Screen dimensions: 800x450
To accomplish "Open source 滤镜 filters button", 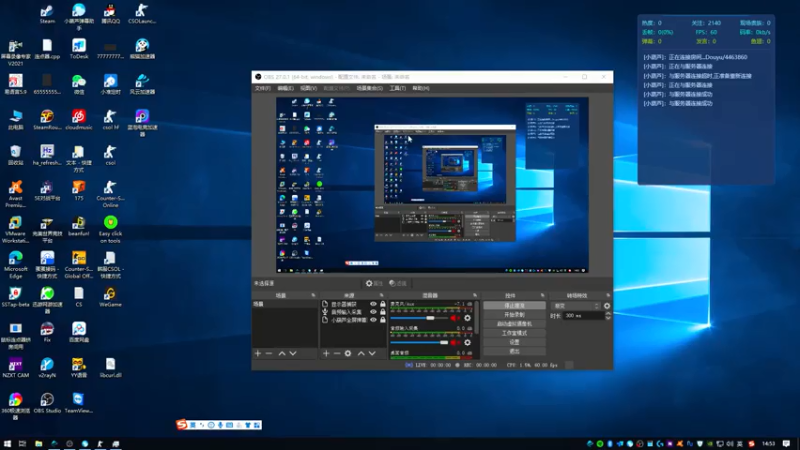I will (398, 283).
